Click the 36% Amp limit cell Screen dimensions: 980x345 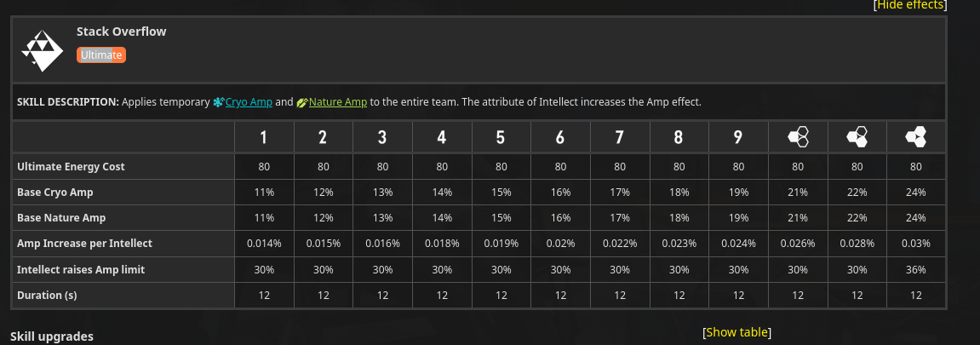[916, 269]
